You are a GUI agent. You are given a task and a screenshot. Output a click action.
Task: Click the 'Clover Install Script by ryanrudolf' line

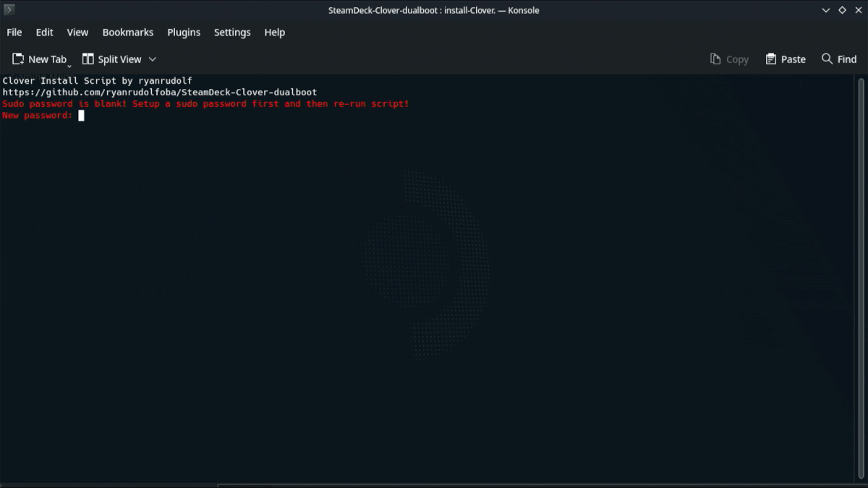coord(98,81)
